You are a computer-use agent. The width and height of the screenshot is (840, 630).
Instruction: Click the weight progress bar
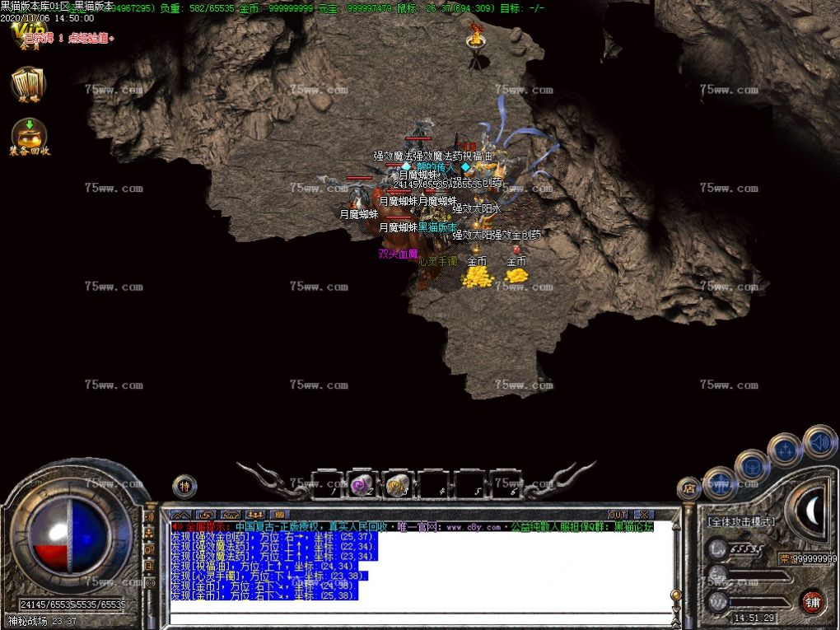pyautogui.click(x=759, y=603)
